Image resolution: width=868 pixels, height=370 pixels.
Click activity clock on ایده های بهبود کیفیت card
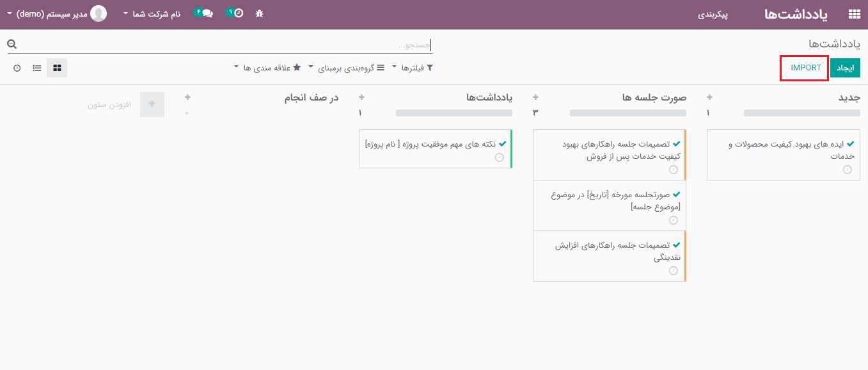pyautogui.click(x=848, y=170)
